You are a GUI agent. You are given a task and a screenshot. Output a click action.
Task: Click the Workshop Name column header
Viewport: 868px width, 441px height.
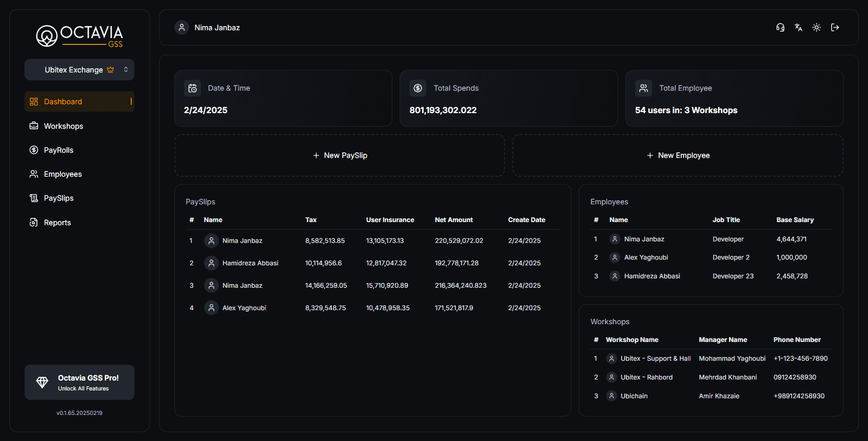click(632, 340)
